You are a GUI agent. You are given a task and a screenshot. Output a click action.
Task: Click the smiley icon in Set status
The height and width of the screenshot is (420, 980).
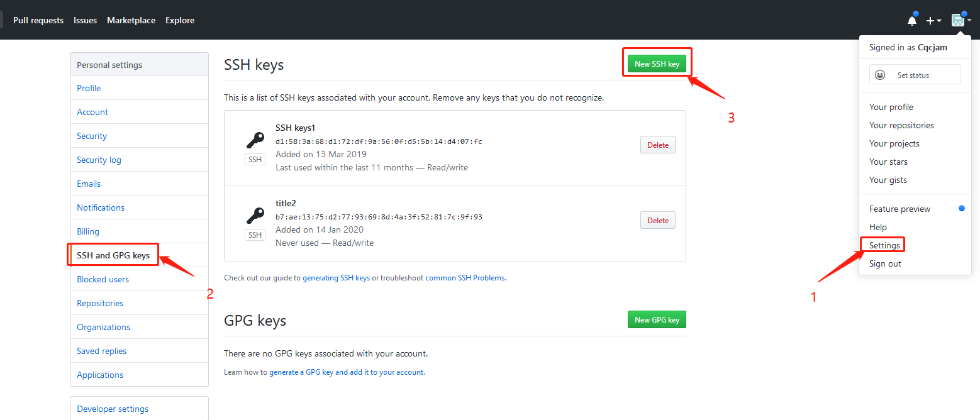coord(881,75)
